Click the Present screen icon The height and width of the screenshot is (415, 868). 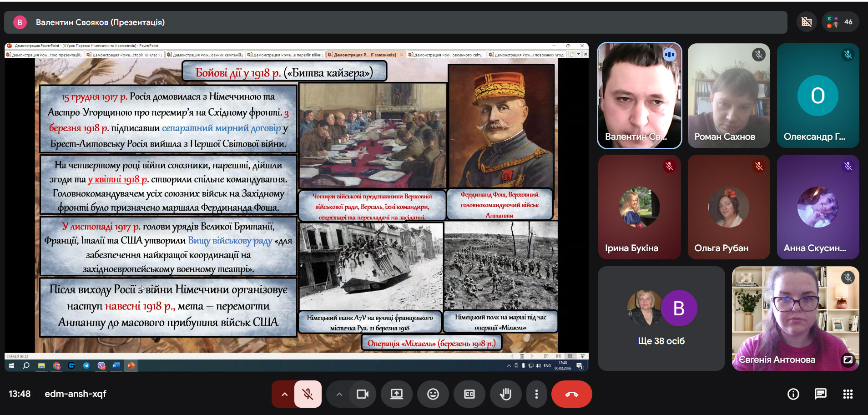coord(397,394)
